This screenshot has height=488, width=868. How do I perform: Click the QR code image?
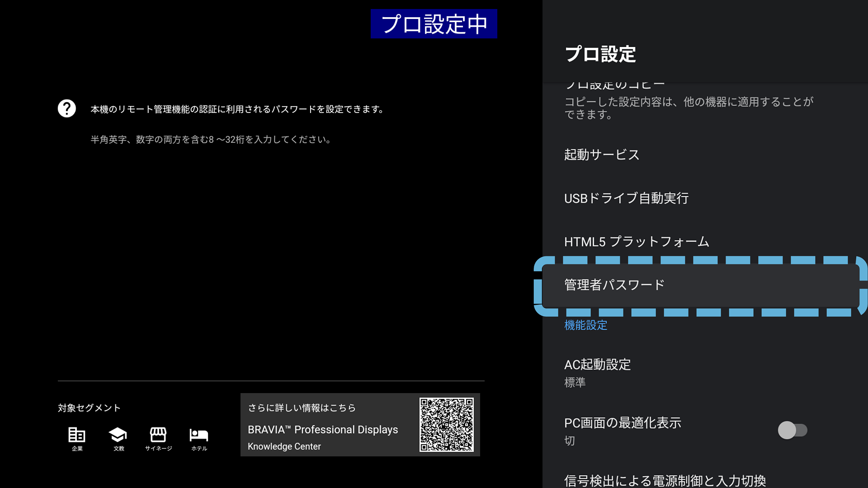pyautogui.click(x=446, y=424)
